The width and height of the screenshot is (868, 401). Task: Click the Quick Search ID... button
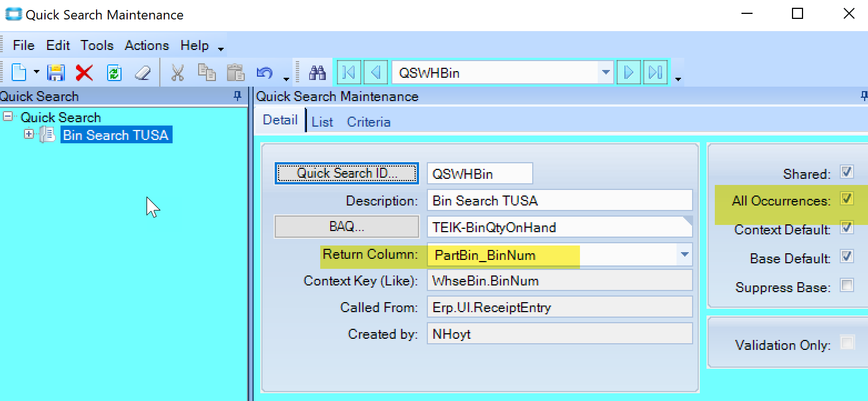click(x=347, y=173)
